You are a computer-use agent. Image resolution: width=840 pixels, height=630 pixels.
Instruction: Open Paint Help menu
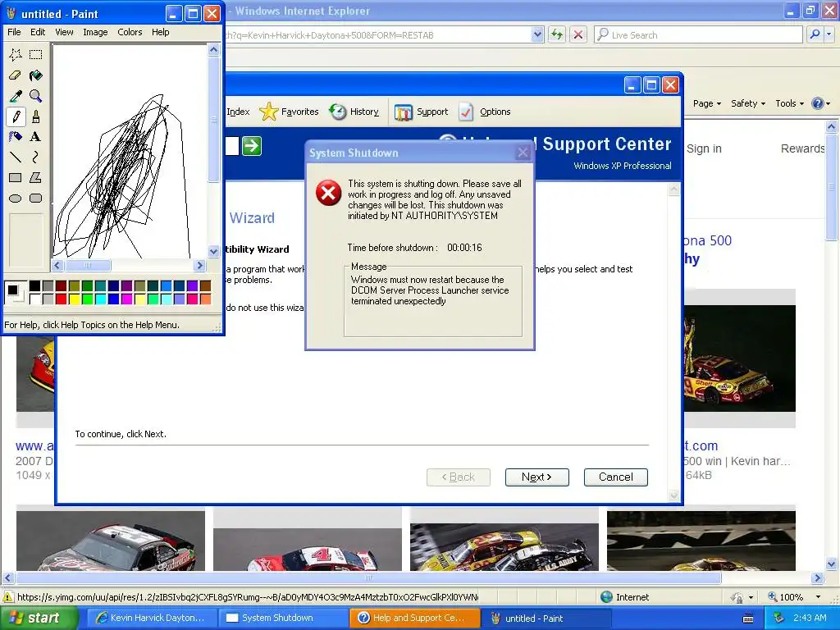[x=160, y=32]
